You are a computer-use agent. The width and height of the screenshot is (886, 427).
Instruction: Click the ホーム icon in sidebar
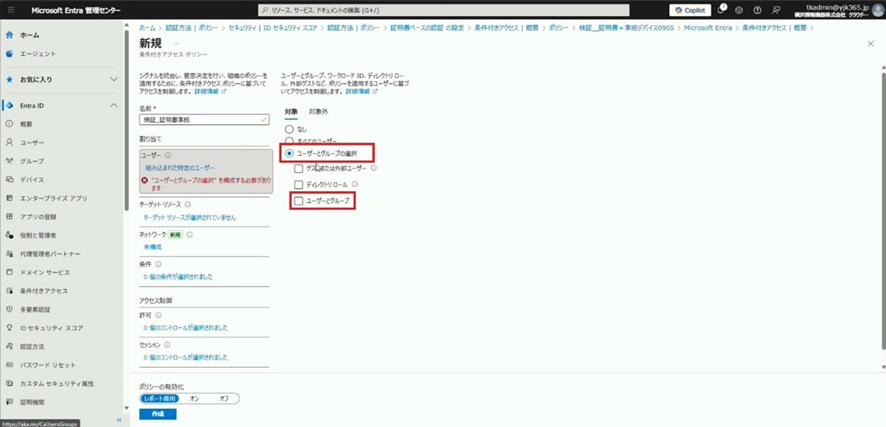(x=9, y=35)
